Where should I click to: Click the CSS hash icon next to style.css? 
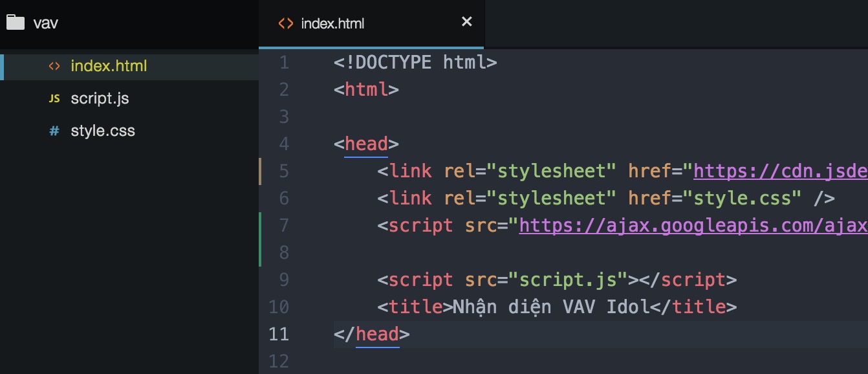(x=55, y=131)
